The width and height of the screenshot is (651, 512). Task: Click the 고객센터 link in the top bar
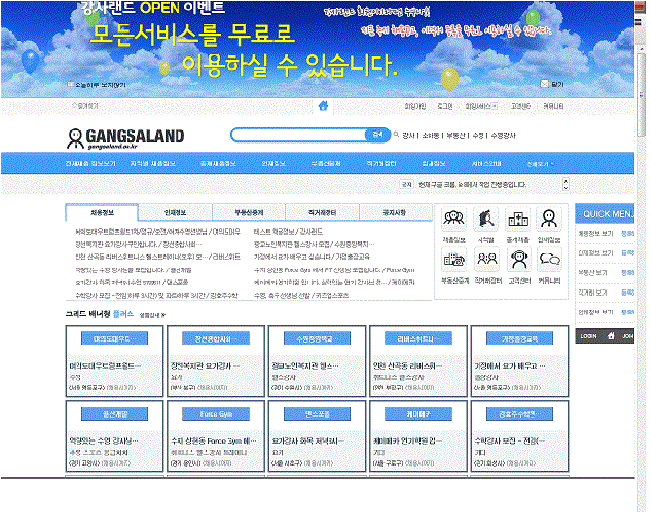521,106
